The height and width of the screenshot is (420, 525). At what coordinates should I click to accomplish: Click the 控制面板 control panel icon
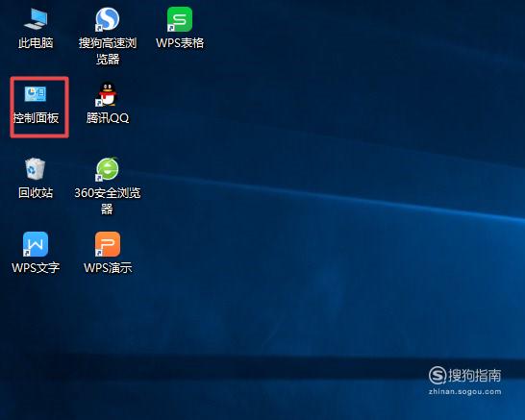(x=36, y=94)
